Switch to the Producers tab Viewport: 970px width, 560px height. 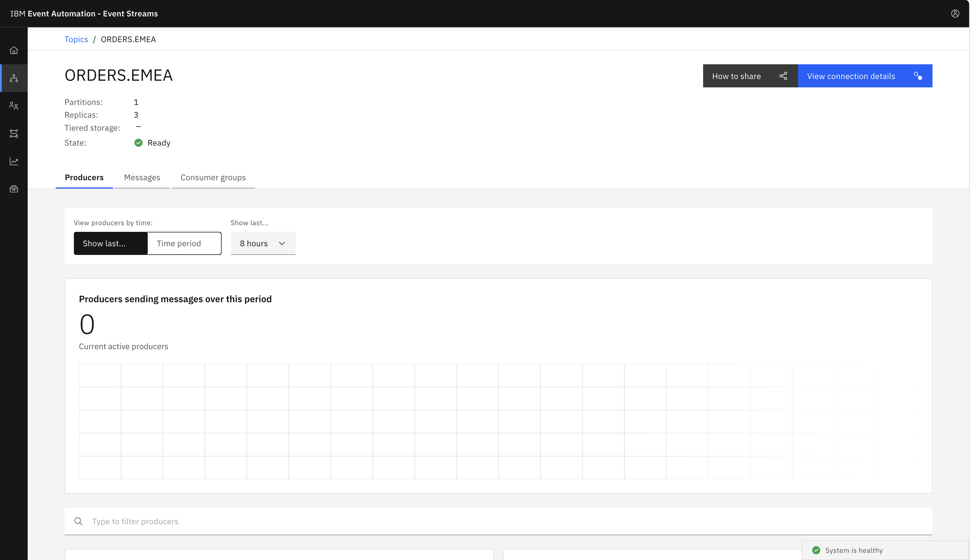point(84,177)
